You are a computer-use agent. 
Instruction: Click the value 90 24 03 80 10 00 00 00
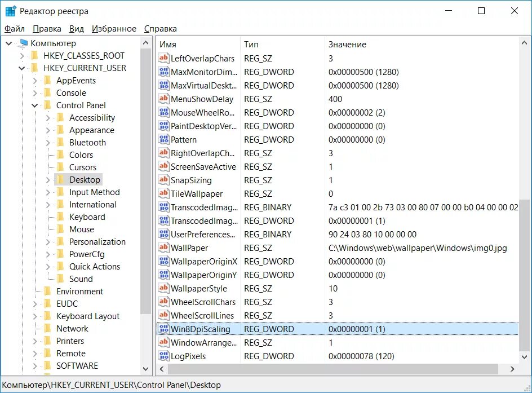coord(372,235)
